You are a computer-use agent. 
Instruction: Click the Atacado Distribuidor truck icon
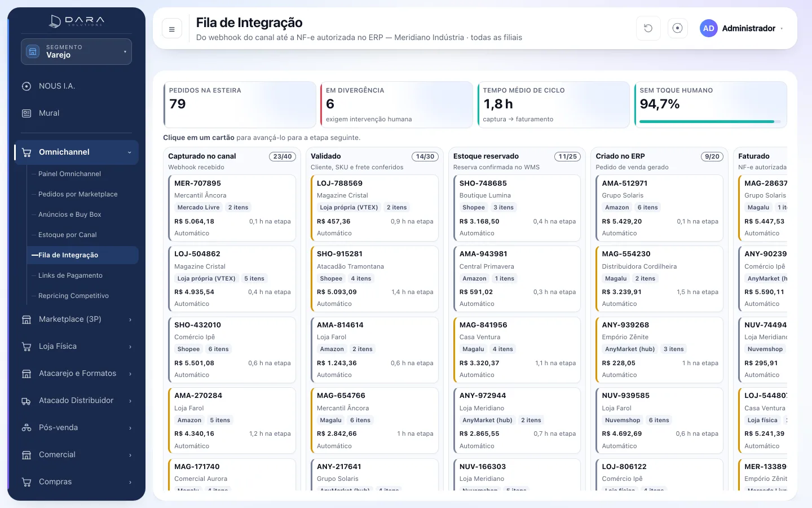click(x=27, y=401)
